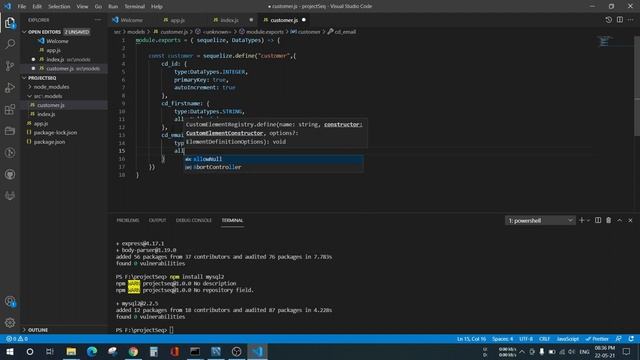Change indentation via Spaces: 4
This screenshot has height=360, width=640.
click(x=502, y=339)
